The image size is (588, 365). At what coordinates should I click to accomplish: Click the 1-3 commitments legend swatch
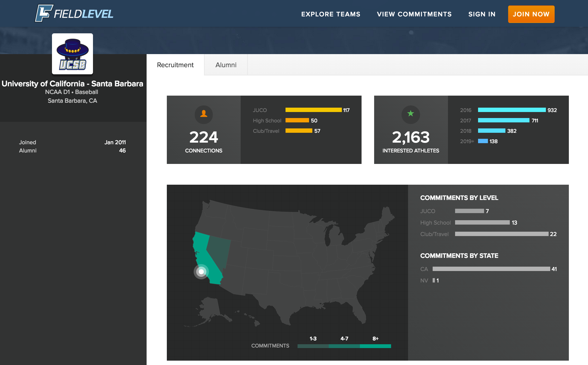[x=313, y=346]
